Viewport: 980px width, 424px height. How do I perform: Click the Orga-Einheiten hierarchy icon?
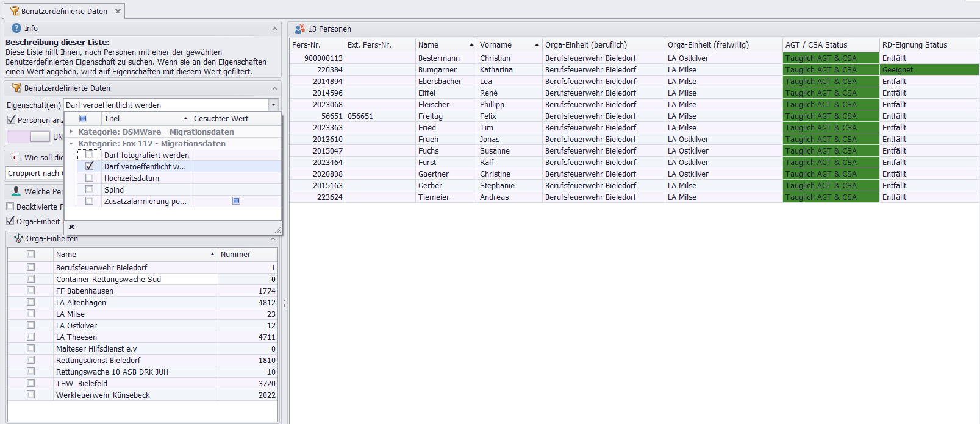(18, 238)
